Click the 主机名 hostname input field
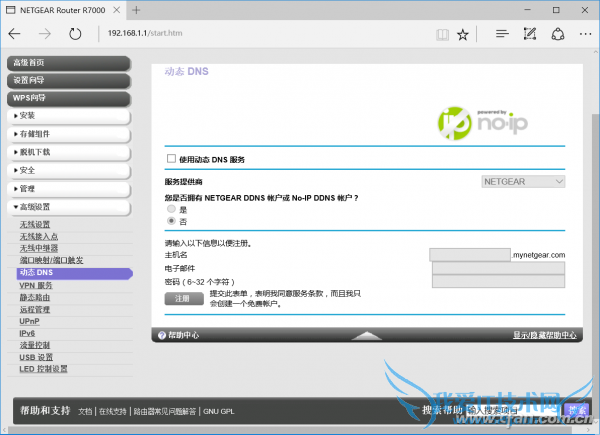The width and height of the screenshot is (600, 435). (x=470, y=255)
